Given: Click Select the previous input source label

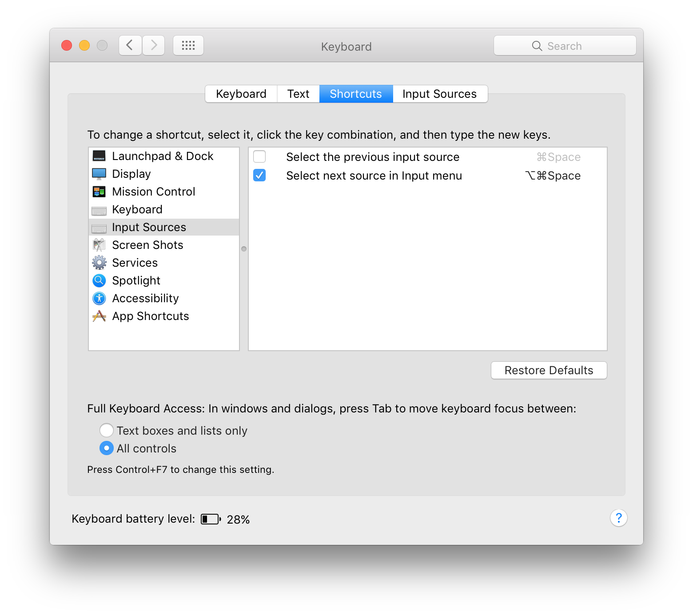Looking at the screenshot, I should [373, 157].
